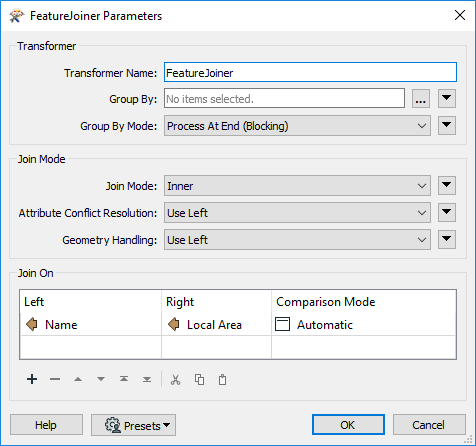476x446 pixels.
Task: Move the selected join row down
Action: (101, 379)
